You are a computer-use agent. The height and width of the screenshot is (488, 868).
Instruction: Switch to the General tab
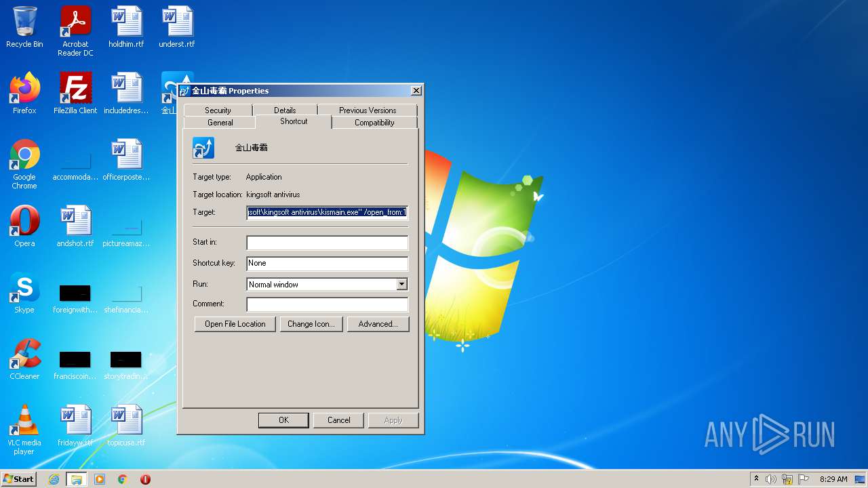click(220, 123)
